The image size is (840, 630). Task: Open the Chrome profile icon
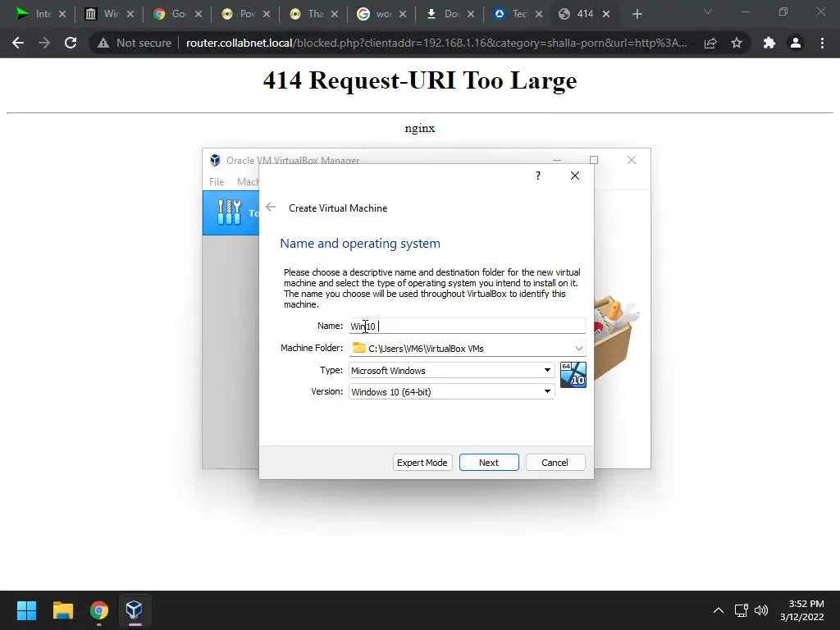[796, 43]
